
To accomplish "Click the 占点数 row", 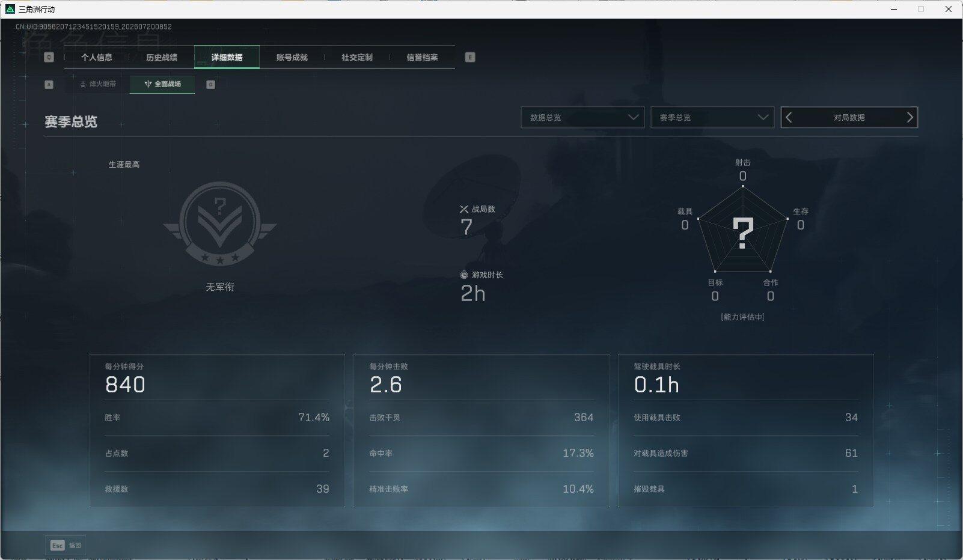I will (217, 453).
